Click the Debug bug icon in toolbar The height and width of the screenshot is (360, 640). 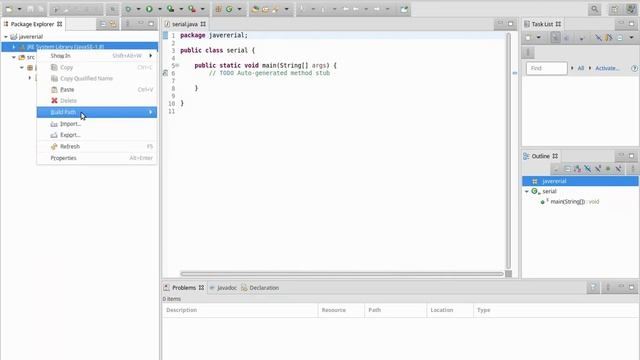128,9
